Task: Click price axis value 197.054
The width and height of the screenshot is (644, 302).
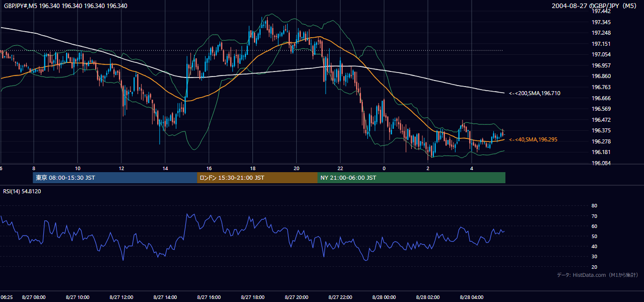Action: point(601,55)
